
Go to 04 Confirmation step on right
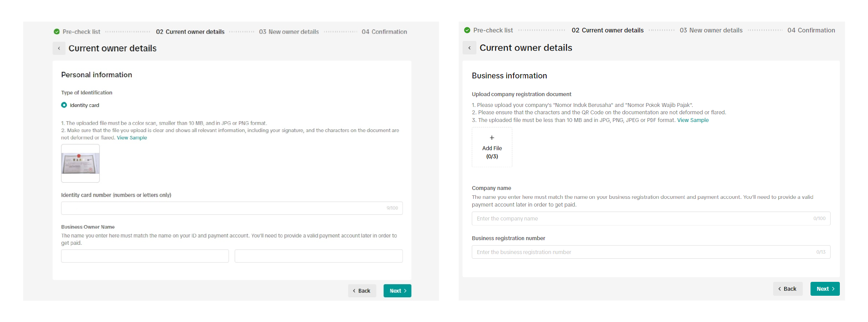coord(811,30)
